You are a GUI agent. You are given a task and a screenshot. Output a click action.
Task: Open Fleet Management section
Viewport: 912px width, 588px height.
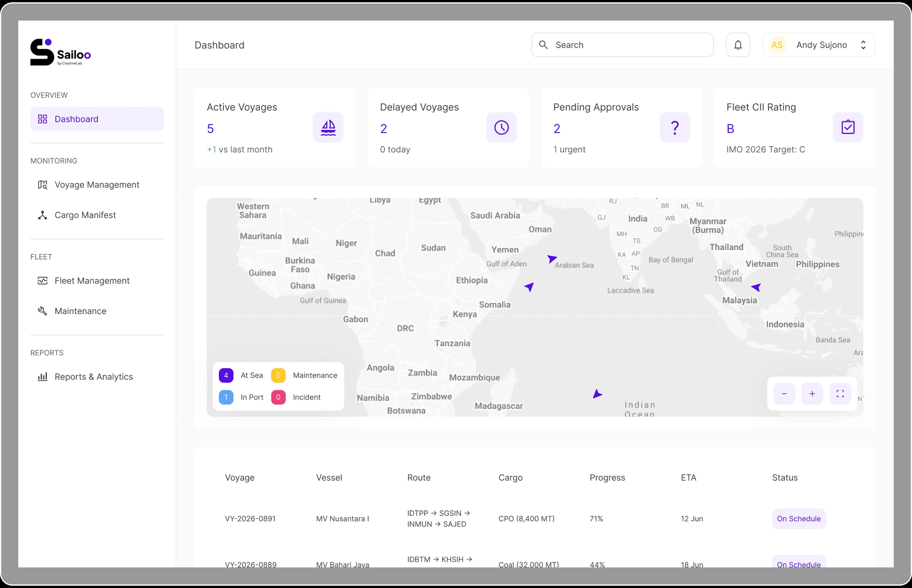click(x=97, y=281)
